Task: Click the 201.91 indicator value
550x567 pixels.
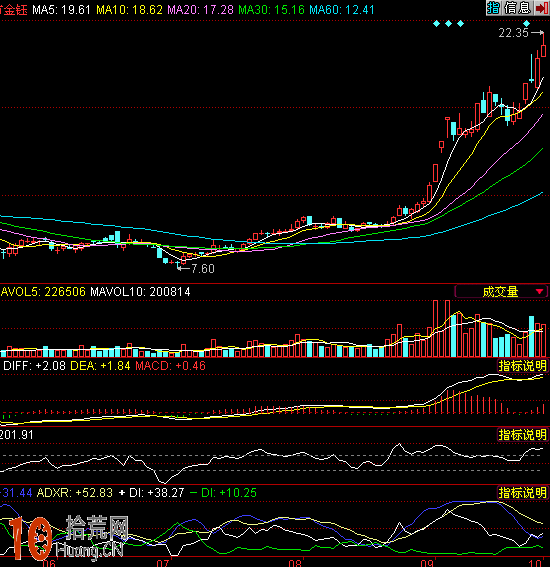Action: click(x=17, y=434)
